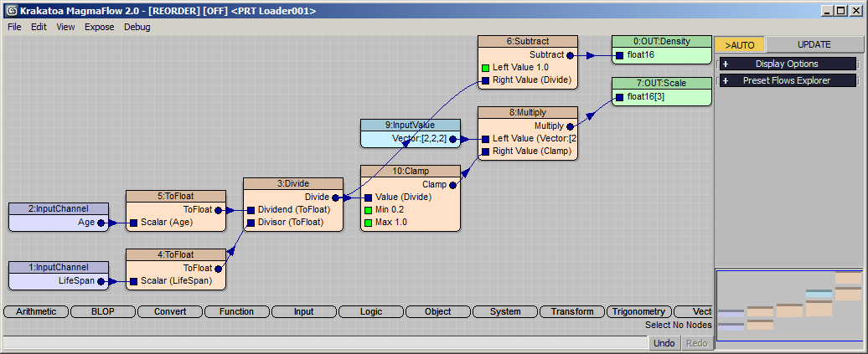Screen dimensions: 868x354
Task: Click the Value (Divide) input socket
Action: (368, 198)
